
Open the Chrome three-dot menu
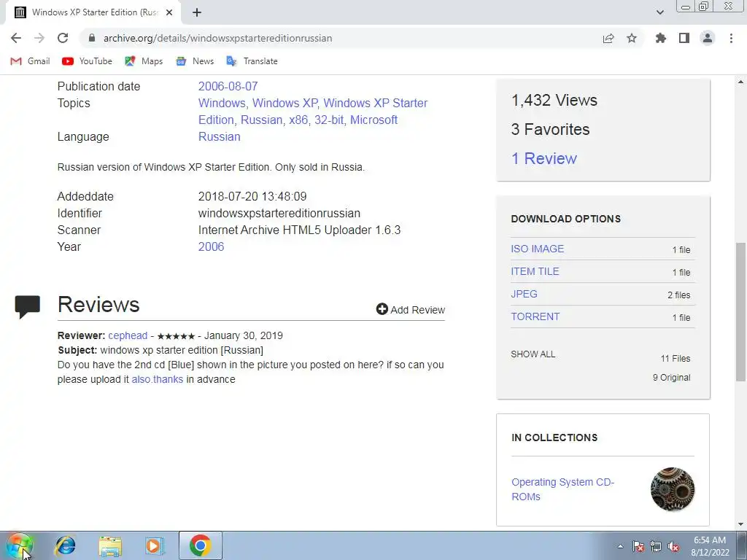[x=731, y=38]
